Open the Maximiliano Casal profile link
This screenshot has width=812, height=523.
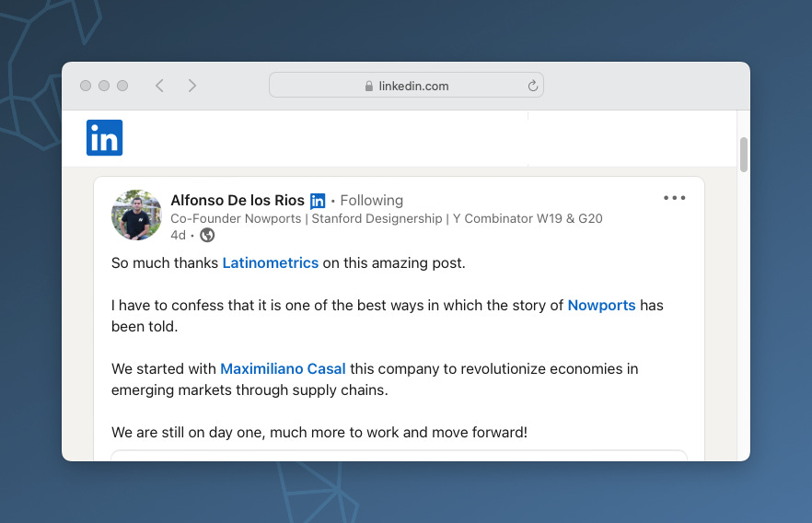pos(283,368)
